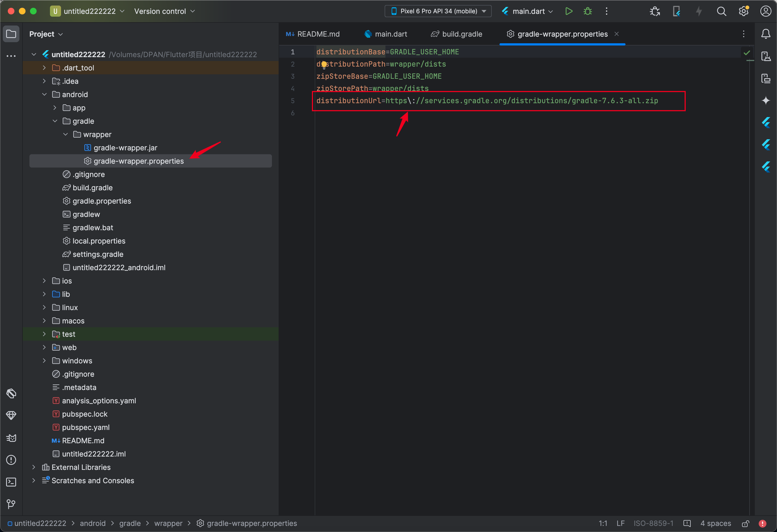Click the 4 spaces indent setting
This screenshot has height=532, width=777.
click(x=715, y=523)
